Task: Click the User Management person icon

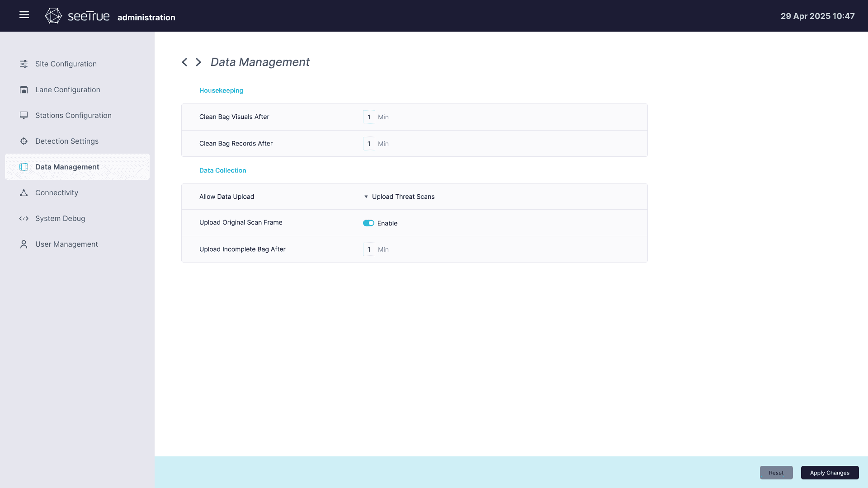Action: 24,244
